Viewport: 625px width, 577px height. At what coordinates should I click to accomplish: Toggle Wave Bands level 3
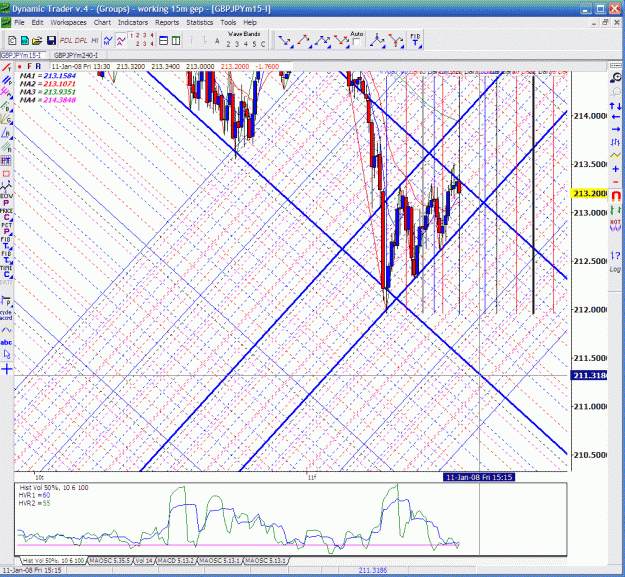(x=237, y=44)
